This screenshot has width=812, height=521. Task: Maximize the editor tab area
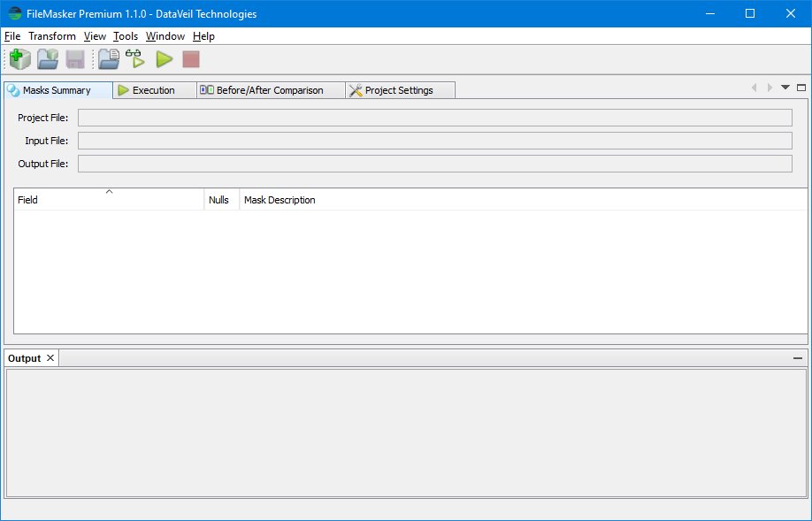pos(801,88)
